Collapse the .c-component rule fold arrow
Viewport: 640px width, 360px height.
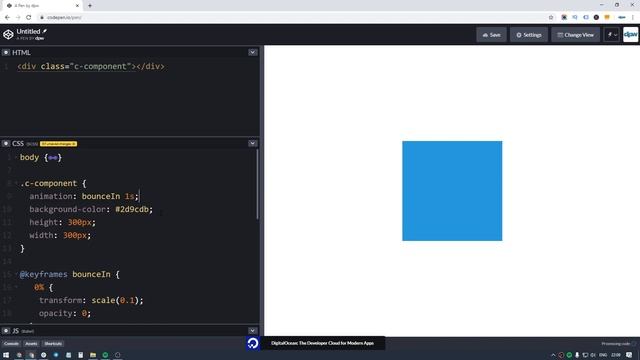(16, 183)
